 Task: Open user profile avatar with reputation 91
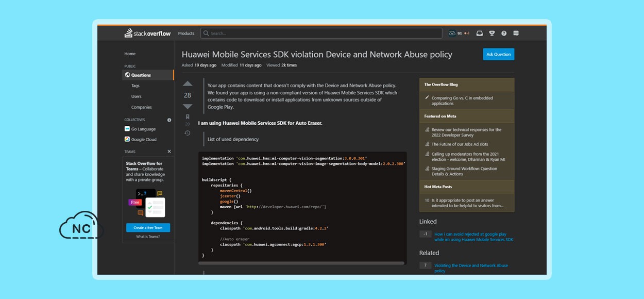click(452, 34)
